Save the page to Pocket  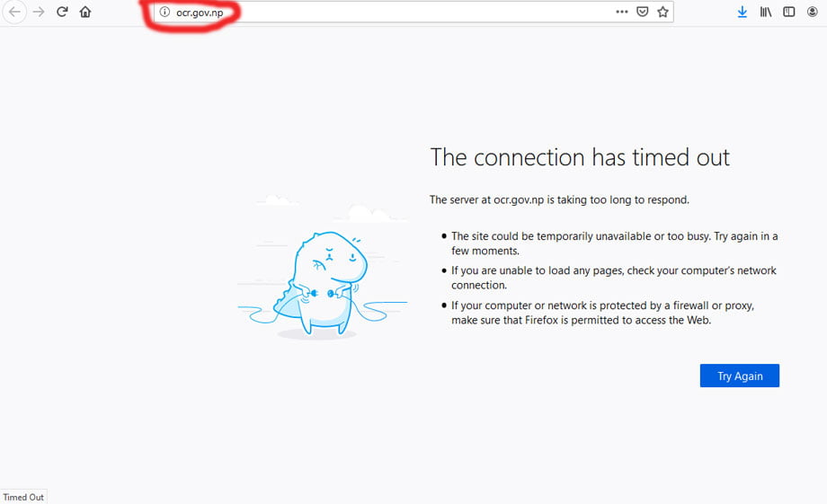643,13
